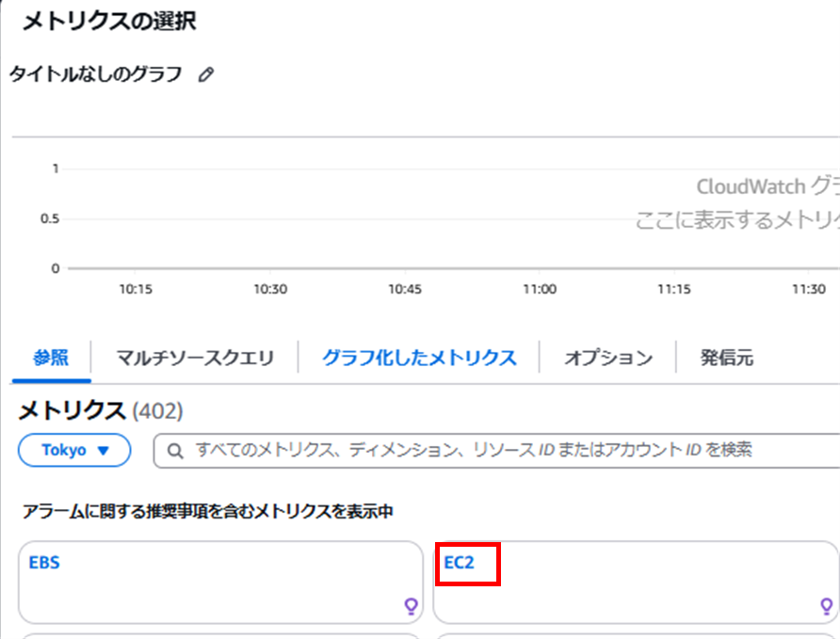Click the 11:30 time axis label
Screen dimensions: 840x639
[809, 289]
